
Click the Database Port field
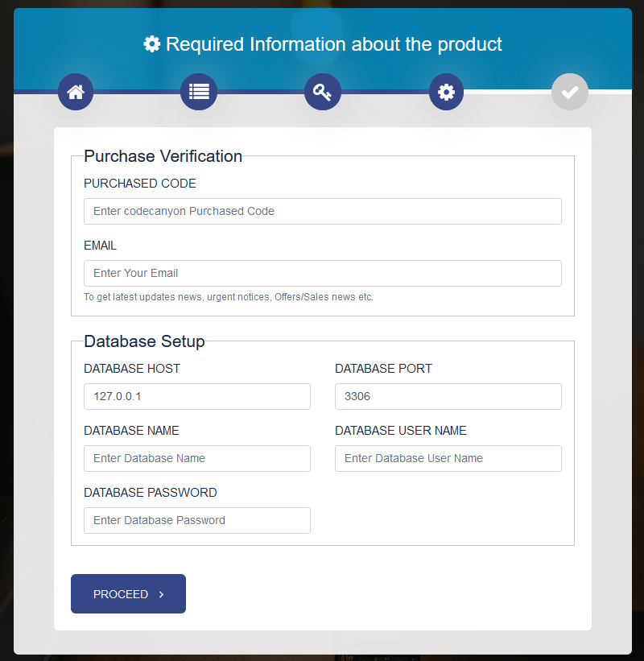(448, 396)
